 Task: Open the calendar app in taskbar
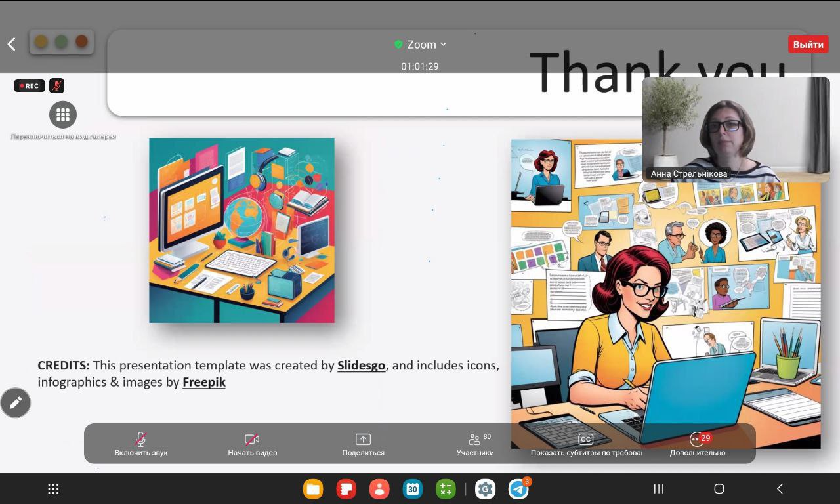pos(413,489)
